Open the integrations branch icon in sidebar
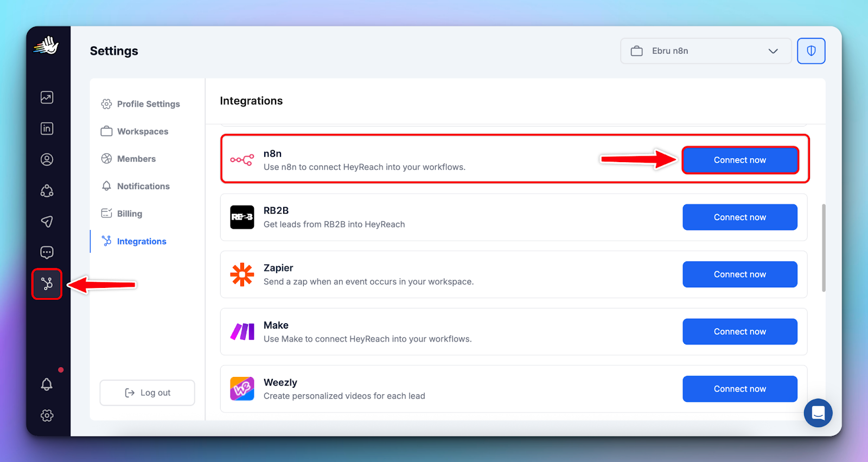The image size is (868, 462). point(47,284)
